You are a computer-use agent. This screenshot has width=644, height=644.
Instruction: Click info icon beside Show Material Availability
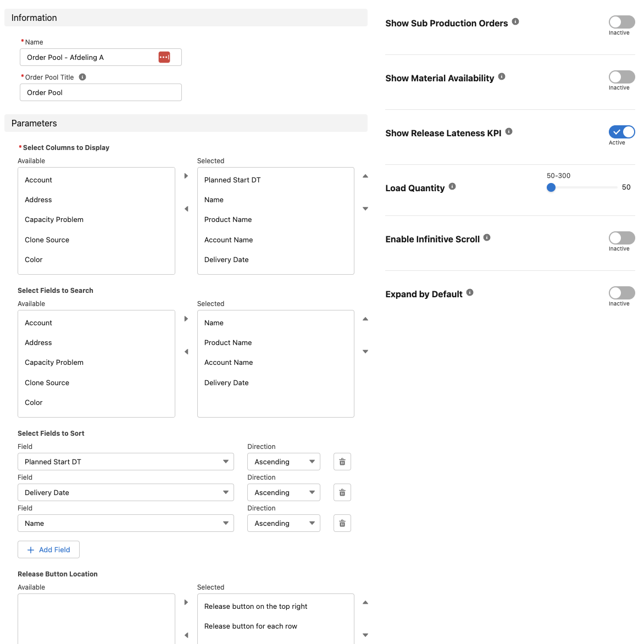pos(502,77)
